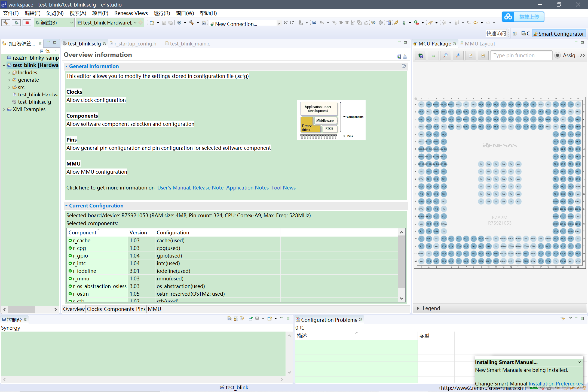This screenshot has width=588, height=392.
Task: Click the upload/拖拽上传 icon button
Action: [509, 17]
